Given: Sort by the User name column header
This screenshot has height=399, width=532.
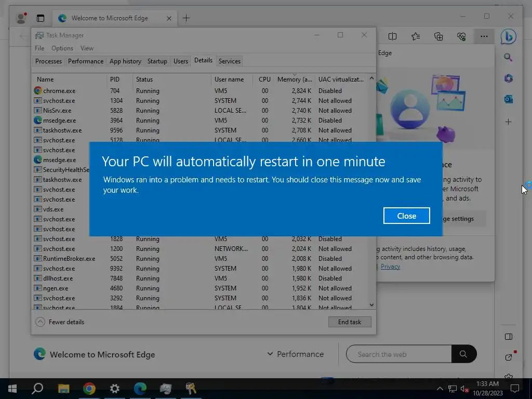Looking at the screenshot, I should tap(232, 79).
